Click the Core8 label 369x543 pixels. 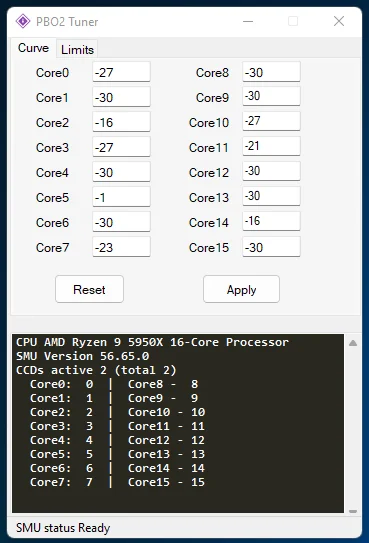[212, 73]
